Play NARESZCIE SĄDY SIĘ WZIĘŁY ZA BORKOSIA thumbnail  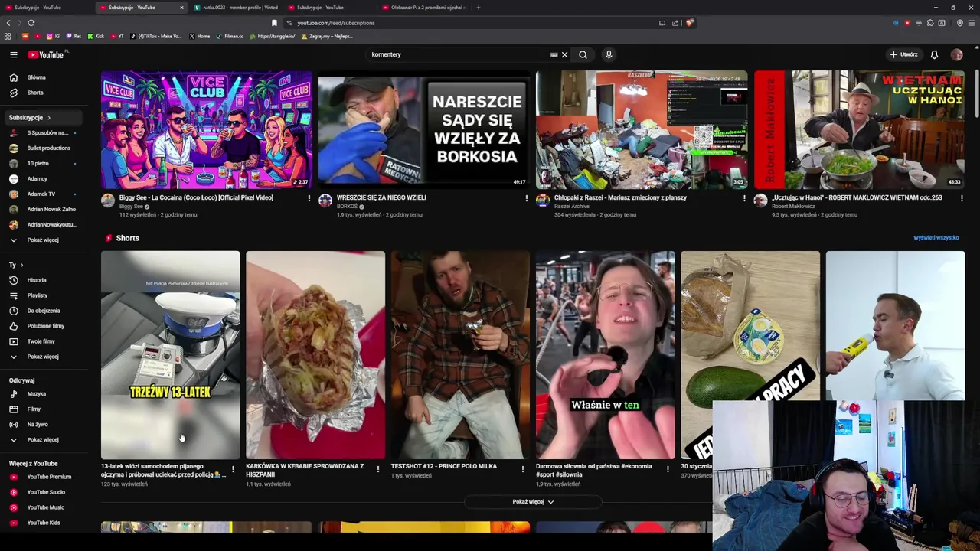point(424,129)
